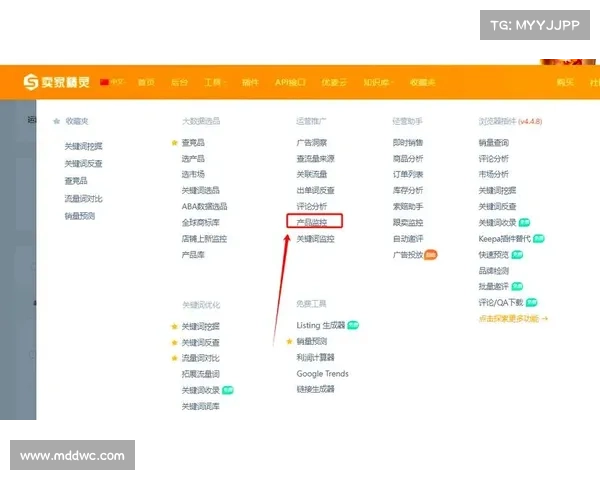This screenshot has width=600, height=480.
Task: Open Google Trends in free tools
Action: click(x=322, y=374)
